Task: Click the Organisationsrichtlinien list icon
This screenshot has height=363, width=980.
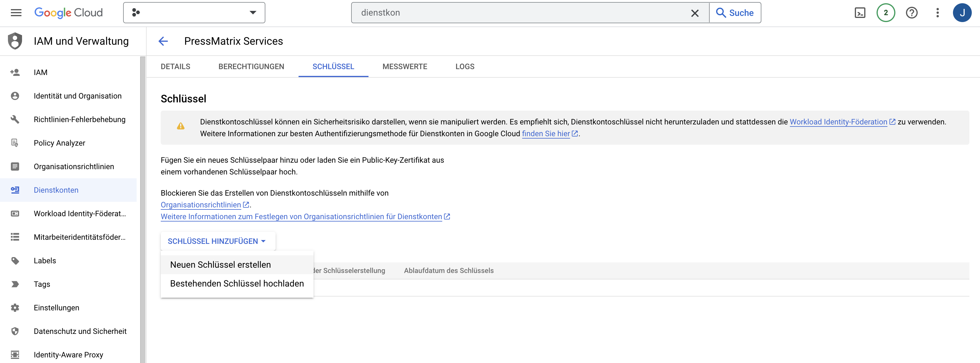Action: pos(15,166)
